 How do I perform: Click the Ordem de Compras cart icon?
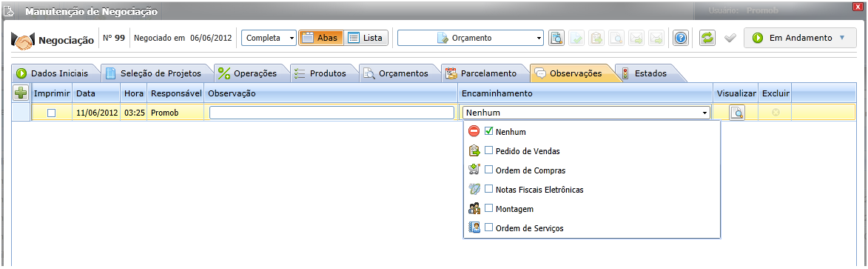click(x=474, y=170)
